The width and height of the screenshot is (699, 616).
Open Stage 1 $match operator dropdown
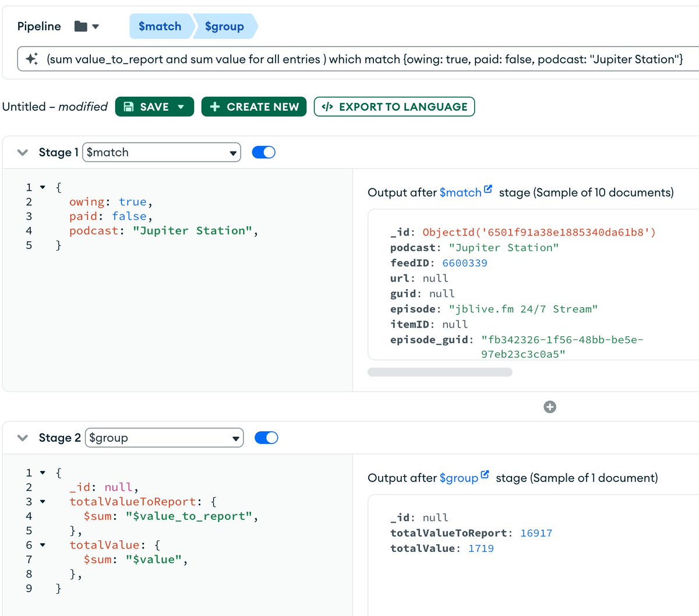tap(161, 153)
